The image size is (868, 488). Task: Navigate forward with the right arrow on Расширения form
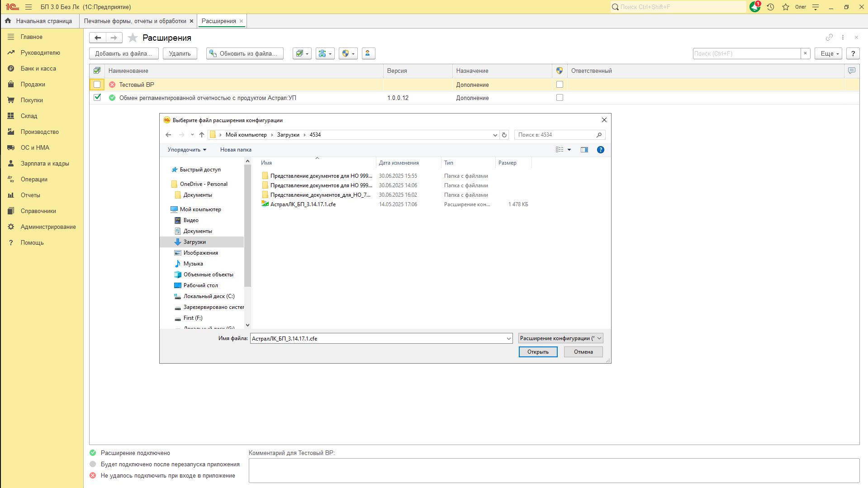click(x=114, y=38)
